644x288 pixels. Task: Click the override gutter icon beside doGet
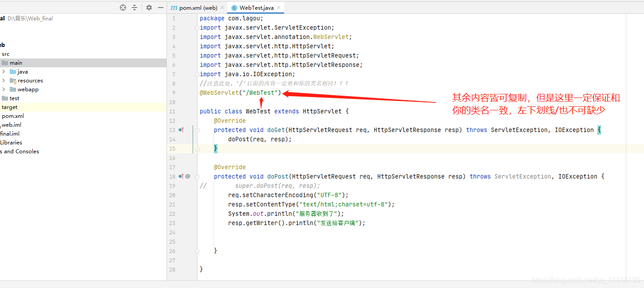(x=181, y=130)
